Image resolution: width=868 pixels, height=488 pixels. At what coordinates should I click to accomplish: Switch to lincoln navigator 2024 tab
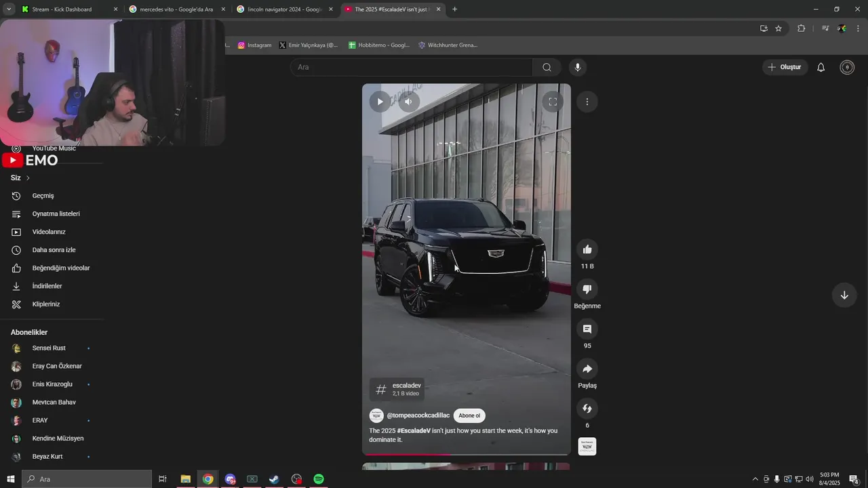point(285,9)
